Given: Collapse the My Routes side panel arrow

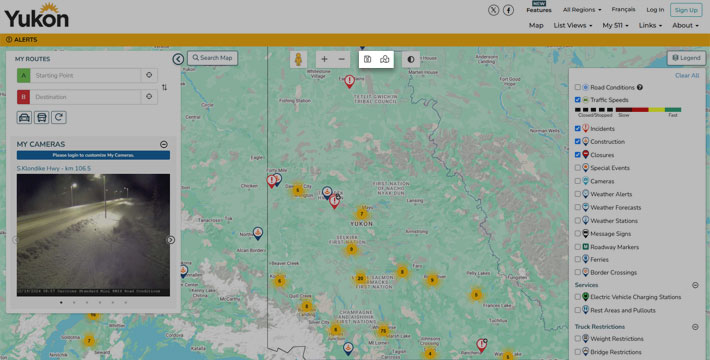Looking at the screenshot, I should [x=178, y=59].
